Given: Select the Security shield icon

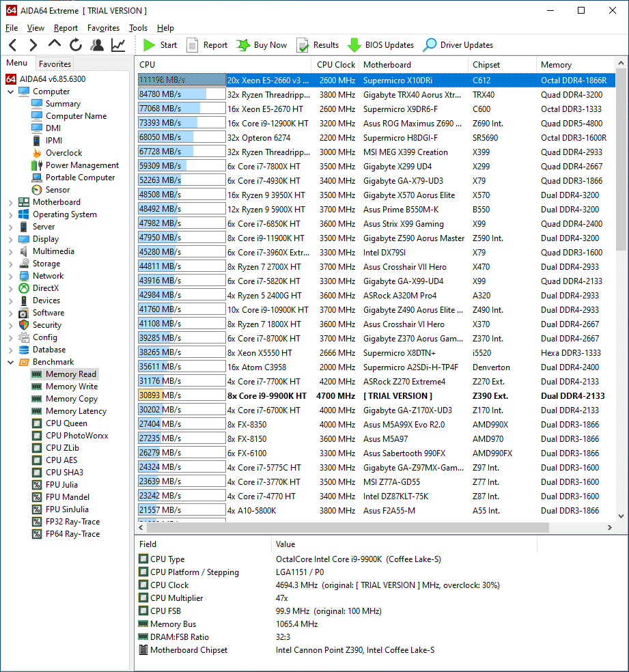Looking at the screenshot, I should [24, 325].
